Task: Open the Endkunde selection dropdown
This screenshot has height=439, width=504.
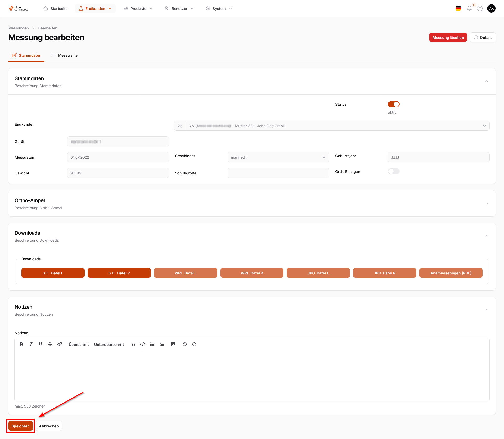Action: [x=337, y=126]
